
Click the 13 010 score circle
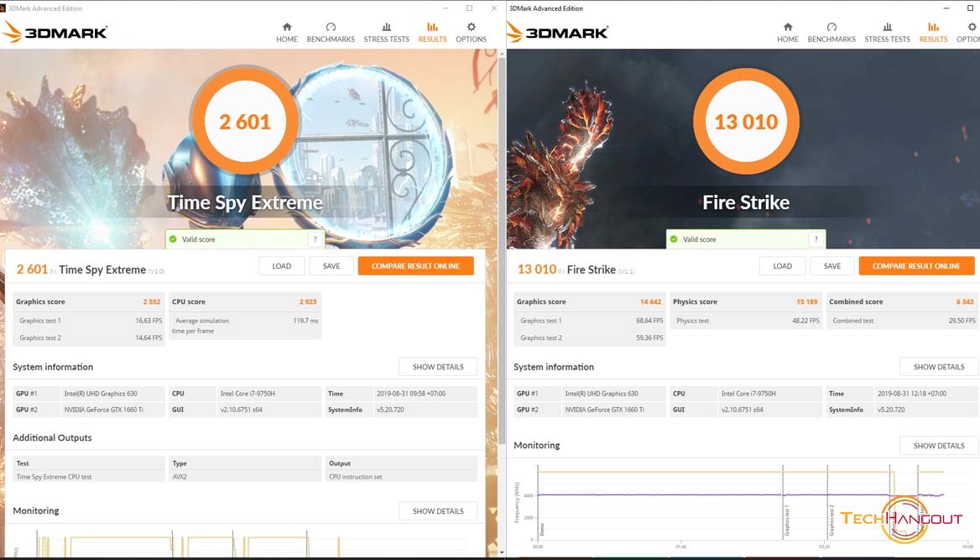(746, 122)
